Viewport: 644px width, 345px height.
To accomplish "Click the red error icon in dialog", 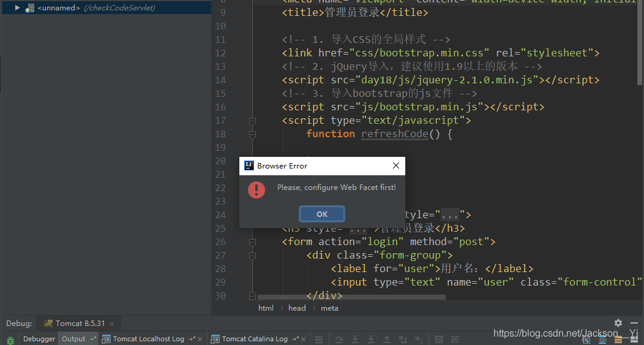I will [x=256, y=189].
